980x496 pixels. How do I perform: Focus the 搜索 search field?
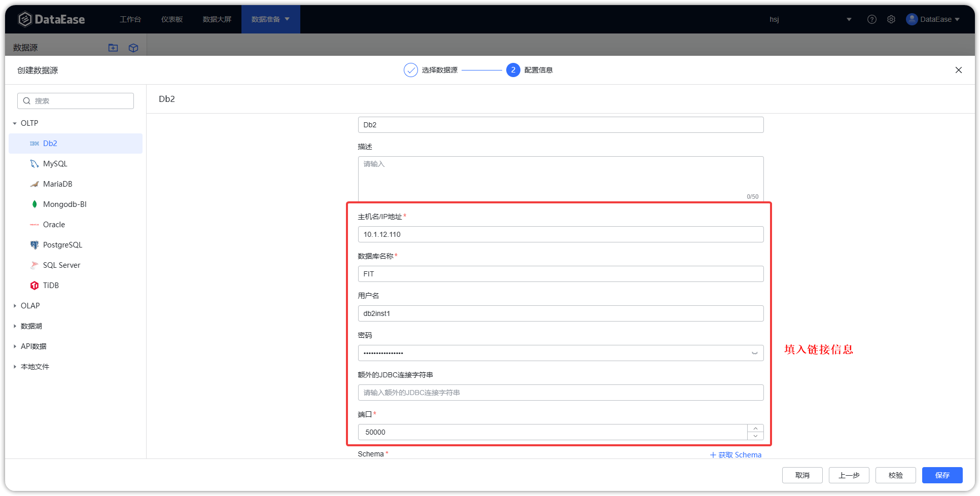pyautogui.click(x=76, y=101)
